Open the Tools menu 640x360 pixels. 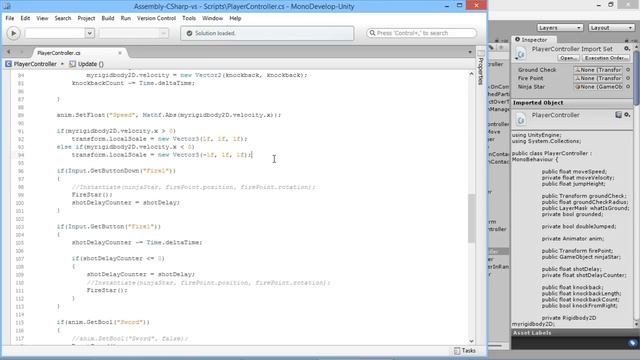(189, 18)
